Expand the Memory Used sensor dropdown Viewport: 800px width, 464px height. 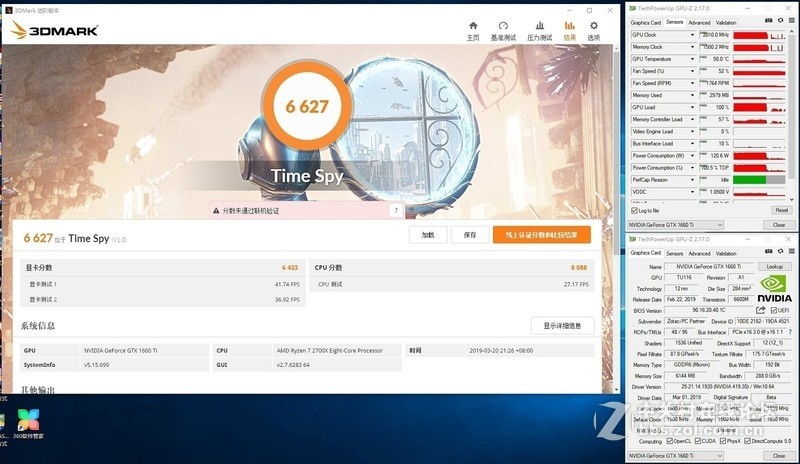tap(692, 95)
